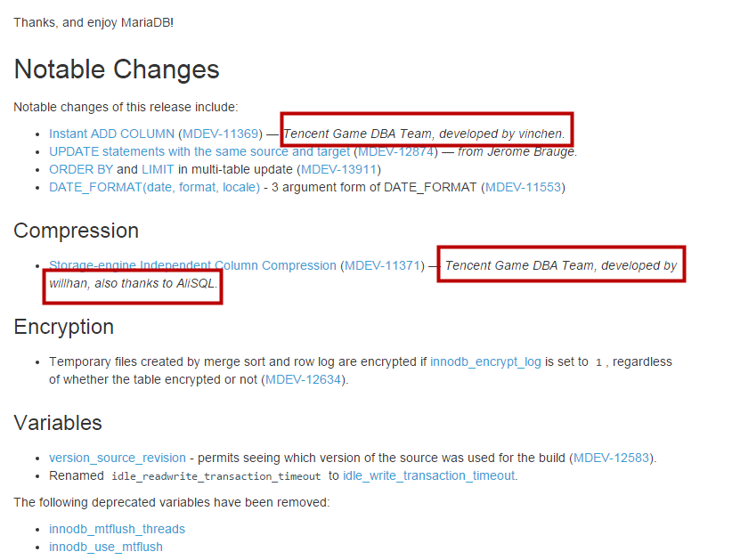Click the Compression section heading
The height and width of the screenshot is (560, 732).
click(x=76, y=231)
